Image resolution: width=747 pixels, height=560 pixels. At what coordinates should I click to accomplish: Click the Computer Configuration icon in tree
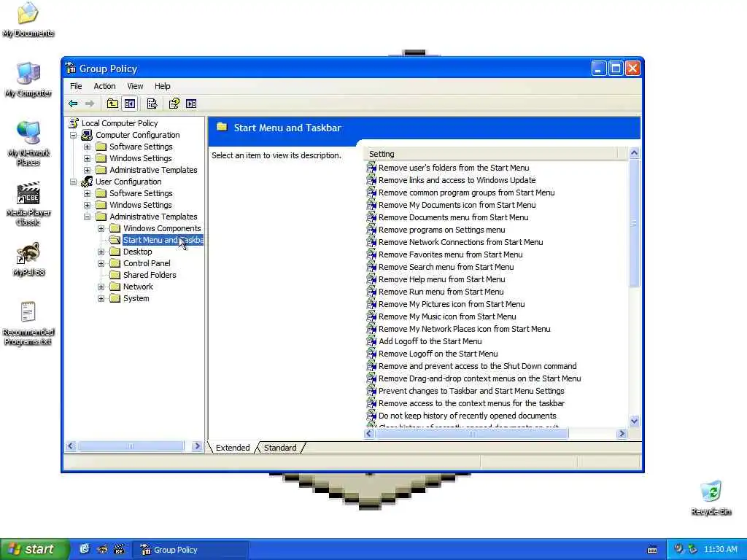pos(87,135)
